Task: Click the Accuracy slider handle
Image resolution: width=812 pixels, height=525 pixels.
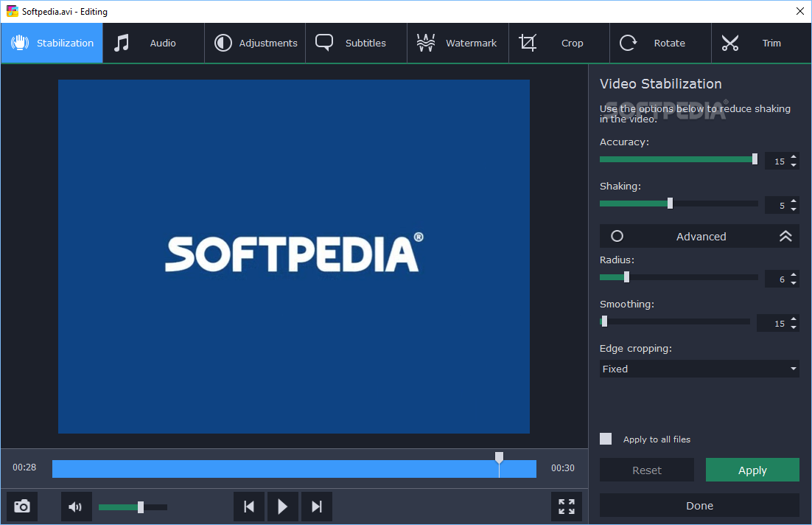Action: pos(755,159)
